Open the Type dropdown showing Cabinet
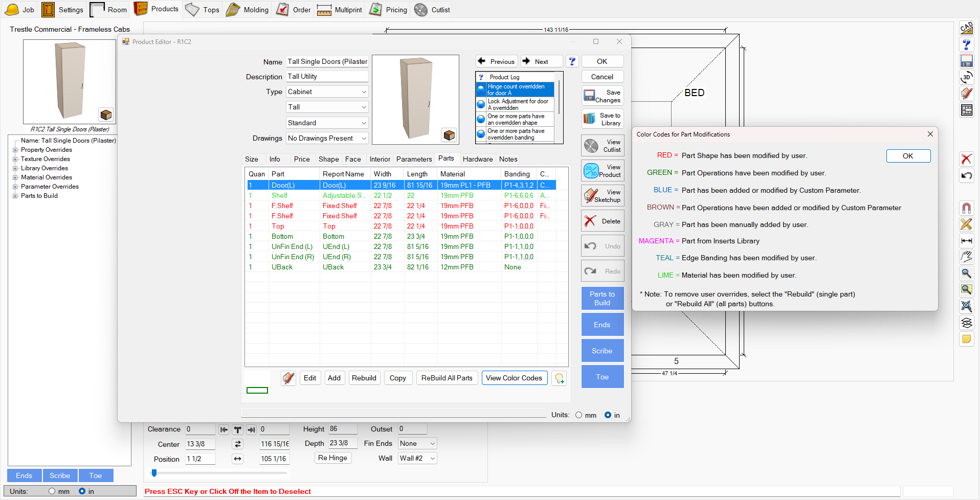980x500 pixels. point(327,92)
